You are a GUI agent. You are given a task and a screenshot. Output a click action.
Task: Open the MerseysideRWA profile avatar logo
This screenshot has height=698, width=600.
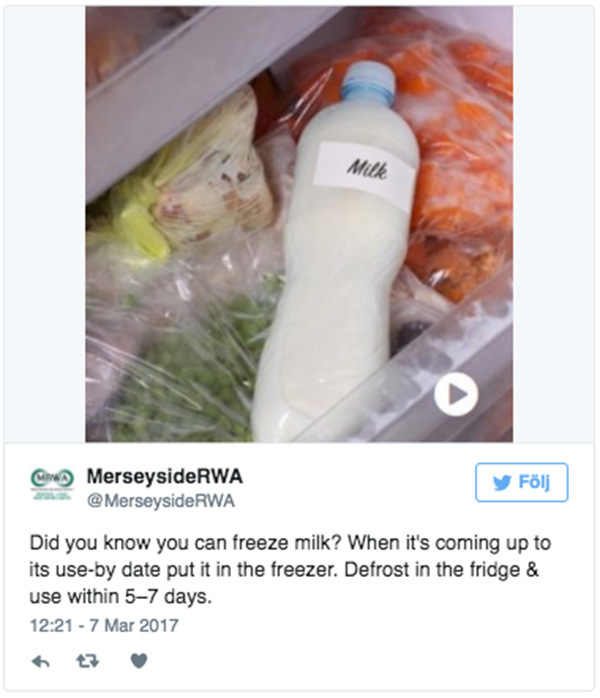point(52,484)
